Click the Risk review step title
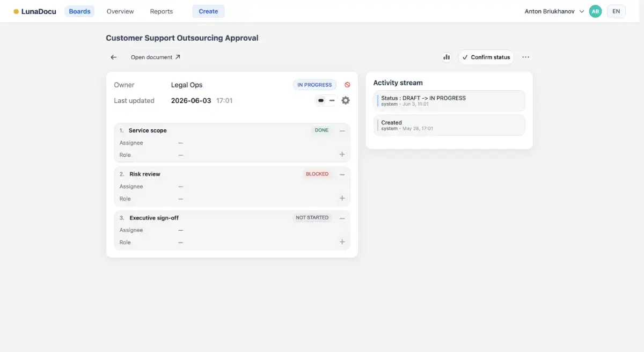 tap(145, 174)
